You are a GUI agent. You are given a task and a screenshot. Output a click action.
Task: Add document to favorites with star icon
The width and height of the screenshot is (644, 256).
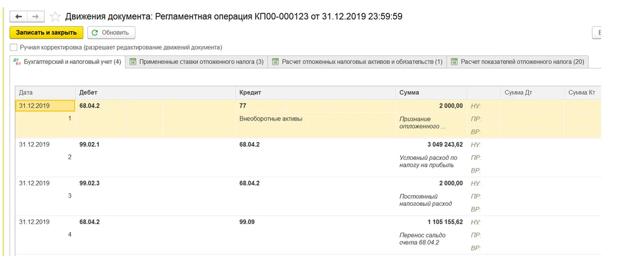pyautogui.click(x=55, y=17)
